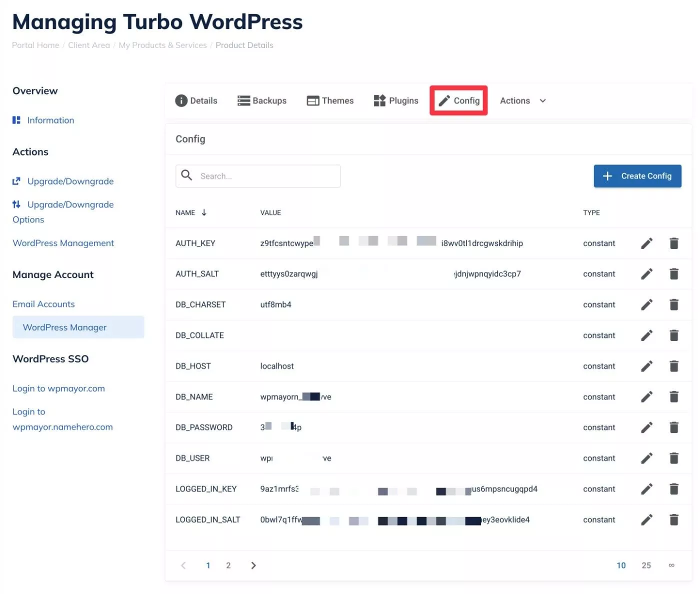Show unlimited entries per page
This screenshot has width=700, height=594.
click(671, 565)
